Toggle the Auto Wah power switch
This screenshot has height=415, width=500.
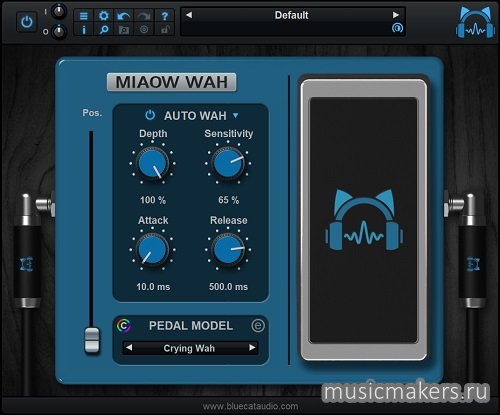tap(150, 115)
